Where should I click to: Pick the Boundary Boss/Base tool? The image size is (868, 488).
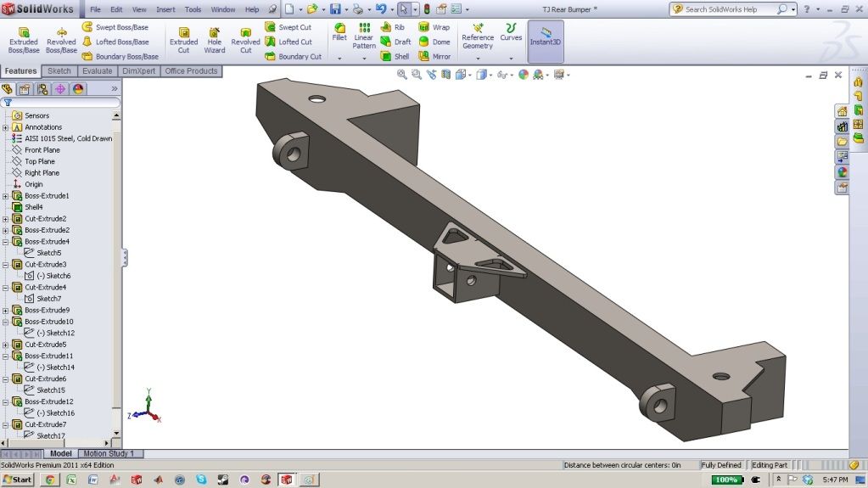[120, 56]
